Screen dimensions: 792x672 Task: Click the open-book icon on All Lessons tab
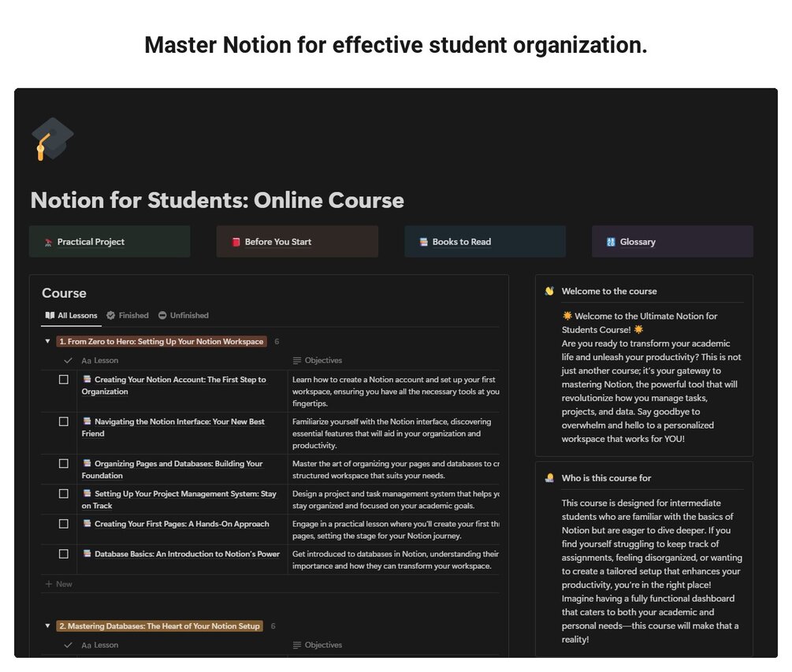pos(50,315)
